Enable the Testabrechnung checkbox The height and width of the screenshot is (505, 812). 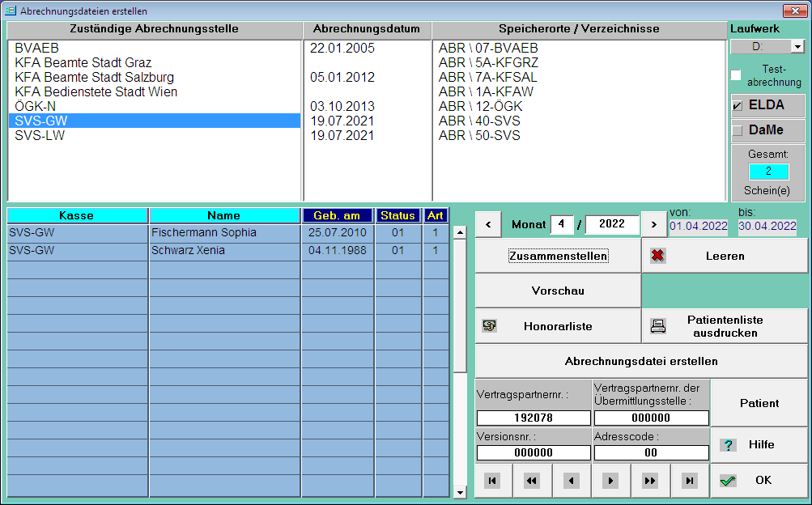[x=736, y=75]
